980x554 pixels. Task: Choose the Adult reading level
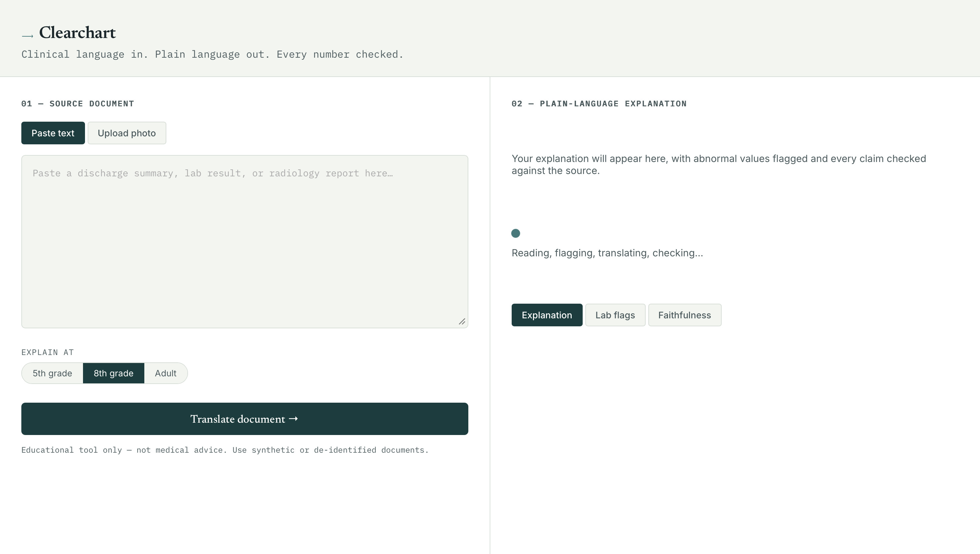(165, 373)
